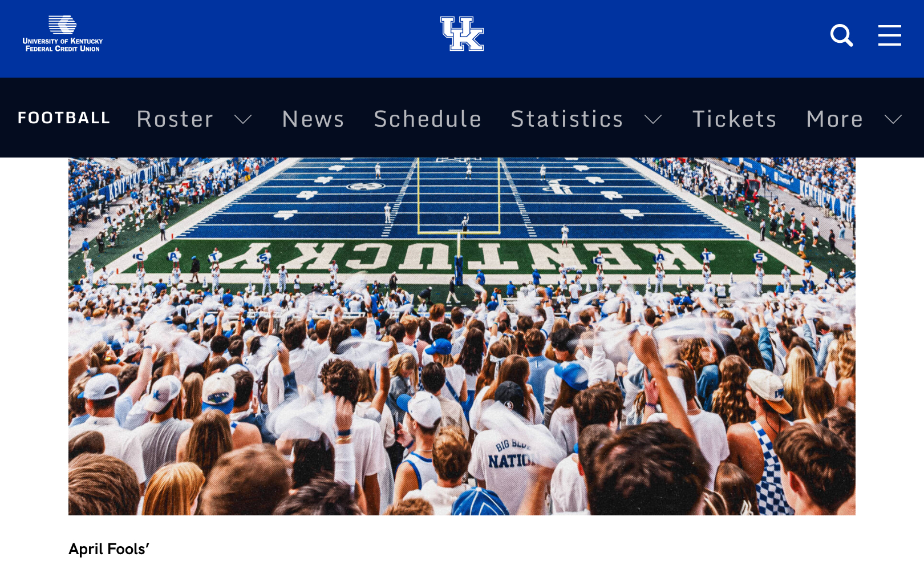Expand the More dropdown chevron
The image size is (924, 585).
click(893, 119)
